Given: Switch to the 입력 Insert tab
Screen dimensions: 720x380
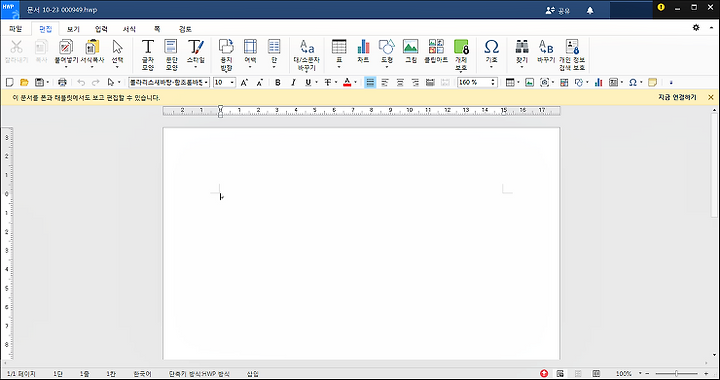Looking at the screenshot, I should tap(101, 29).
